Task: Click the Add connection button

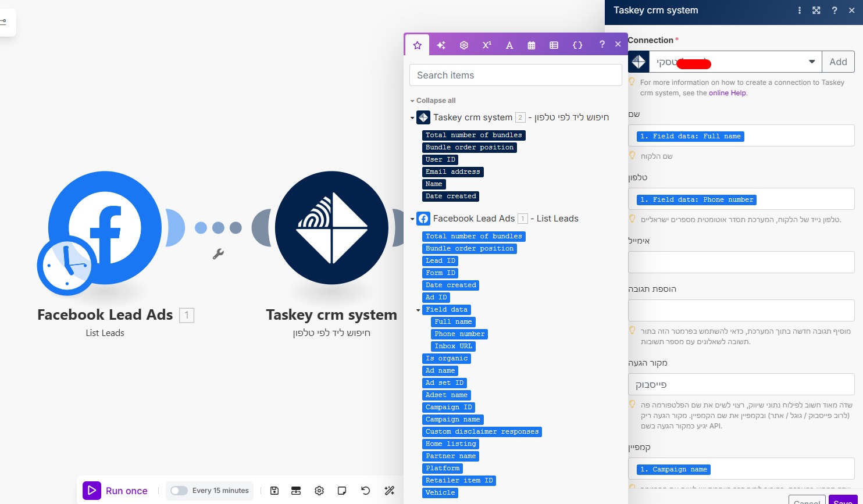Action: tap(838, 62)
